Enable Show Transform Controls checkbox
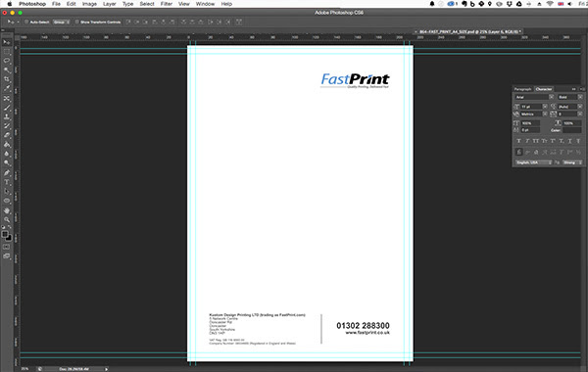588x372 pixels. click(76, 23)
